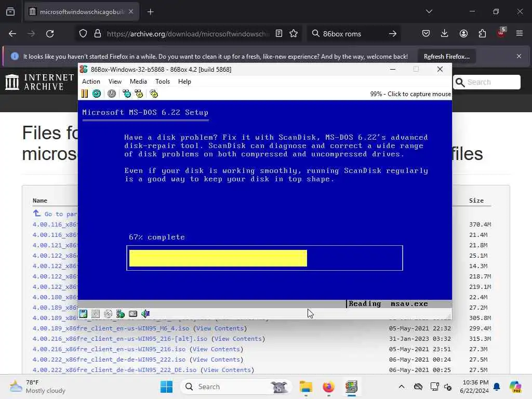Click the Internet Archive Search field
Image resolution: width=532 pixels, height=399 pixels.
[487, 82]
